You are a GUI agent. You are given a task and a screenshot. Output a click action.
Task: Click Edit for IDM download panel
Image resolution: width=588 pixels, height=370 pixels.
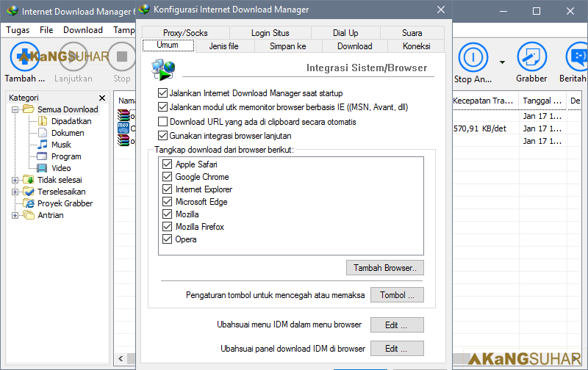(397, 349)
